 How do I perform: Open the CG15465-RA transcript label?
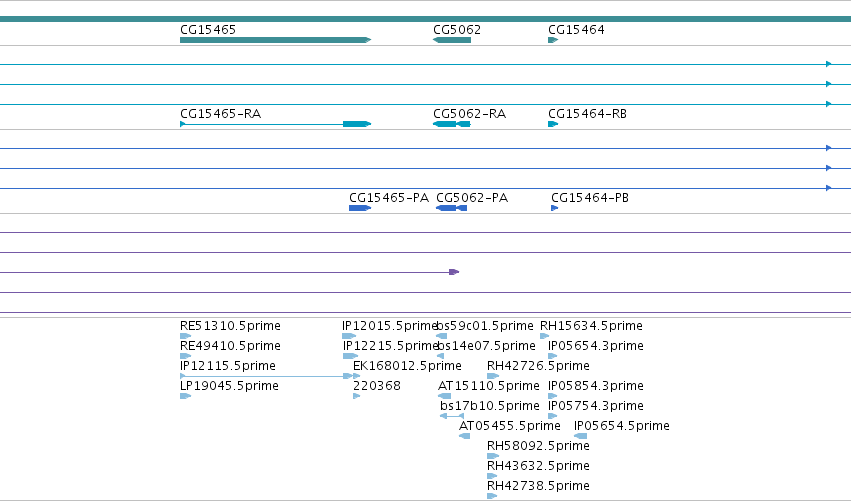point(220,114)
